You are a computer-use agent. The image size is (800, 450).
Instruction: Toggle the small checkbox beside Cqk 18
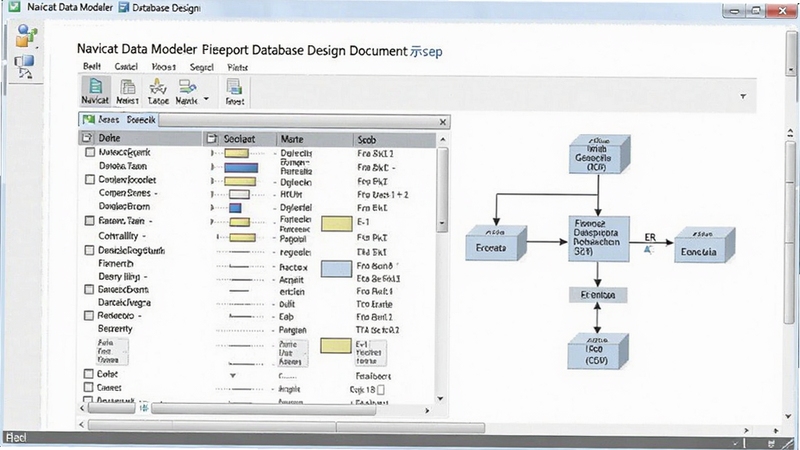pos(381,390)
